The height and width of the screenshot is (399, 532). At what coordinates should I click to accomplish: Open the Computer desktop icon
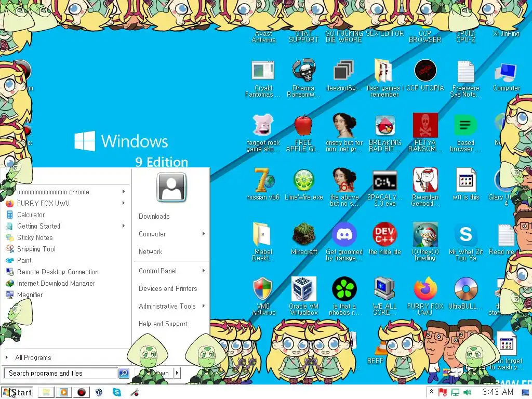506,72
